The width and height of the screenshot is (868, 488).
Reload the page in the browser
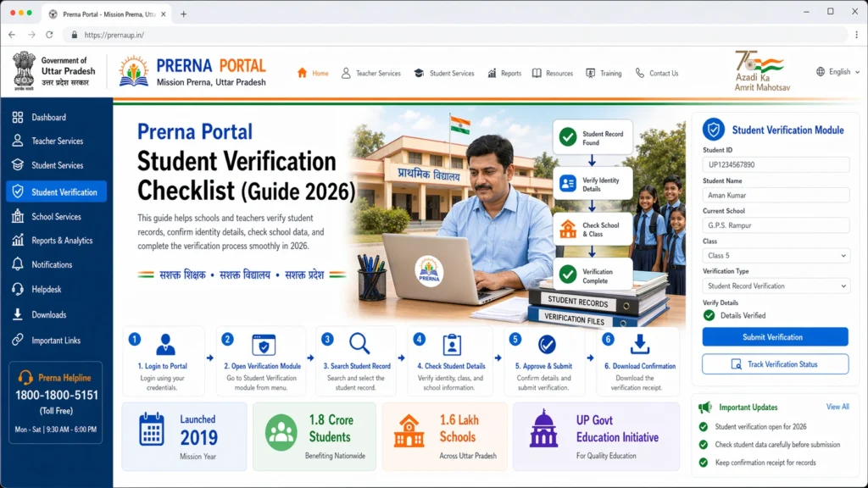click(x=49, y=35)
